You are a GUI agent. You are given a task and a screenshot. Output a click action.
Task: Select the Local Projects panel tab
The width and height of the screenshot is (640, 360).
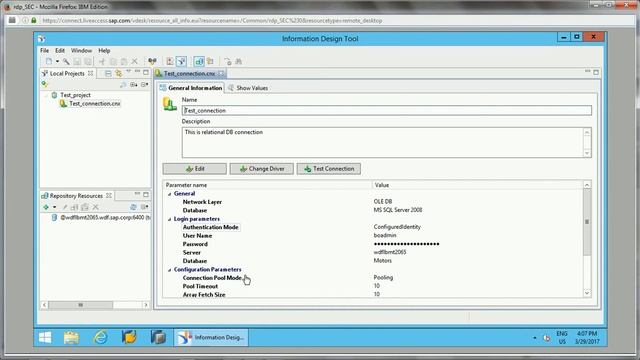coord(67,73)
